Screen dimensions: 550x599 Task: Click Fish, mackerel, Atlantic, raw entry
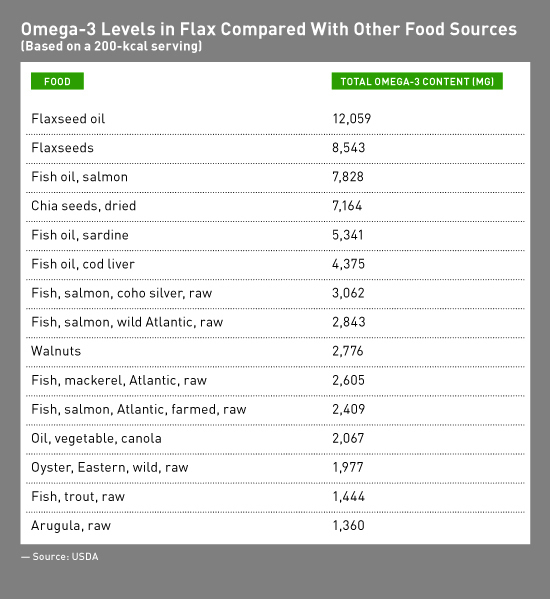pyautogui.click(x=119, y=380)
